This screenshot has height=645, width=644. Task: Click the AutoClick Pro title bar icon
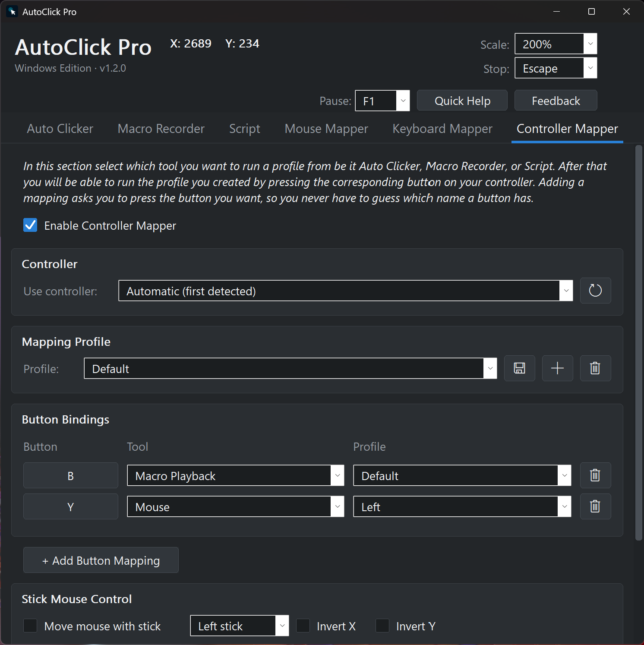12,12
